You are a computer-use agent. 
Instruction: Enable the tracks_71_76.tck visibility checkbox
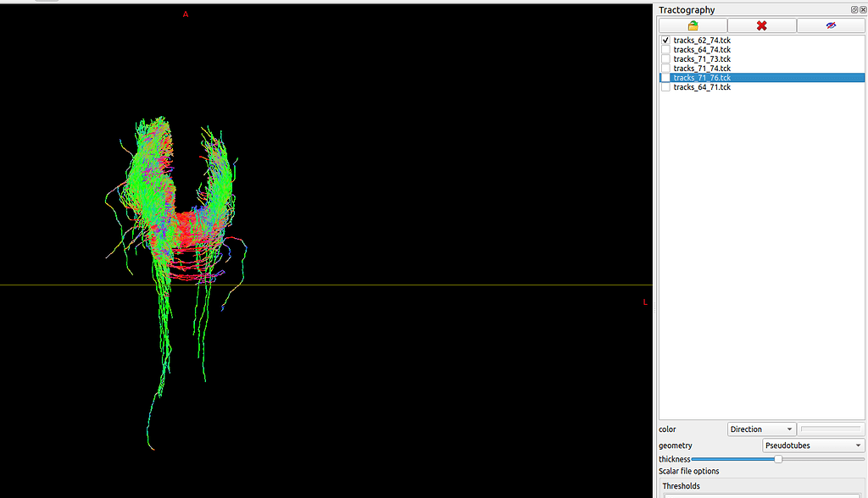(x=665, y=77)
